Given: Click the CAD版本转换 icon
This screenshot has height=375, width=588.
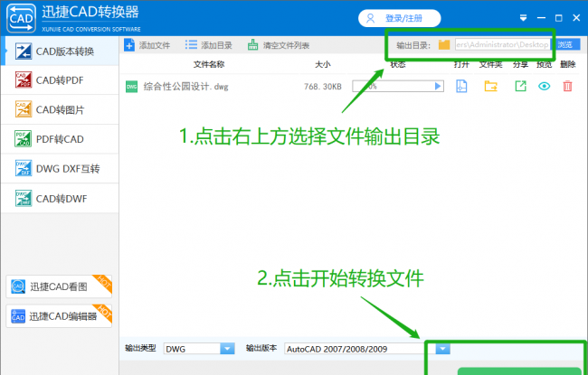Looking at the screenshot, I should click(x=24, y=52).
